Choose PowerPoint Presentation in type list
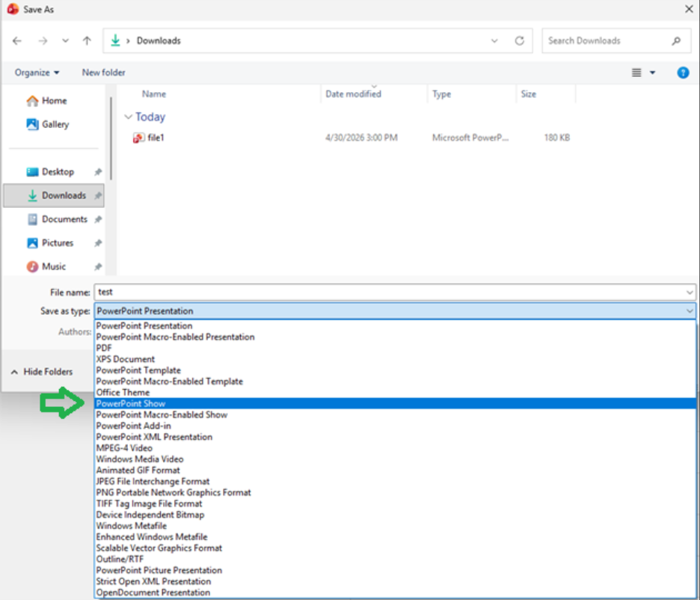 tap(395, 326)
